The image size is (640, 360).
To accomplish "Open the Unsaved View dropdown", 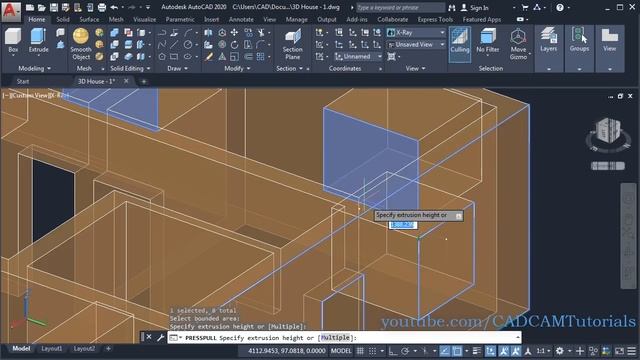I will pos(416,44).
